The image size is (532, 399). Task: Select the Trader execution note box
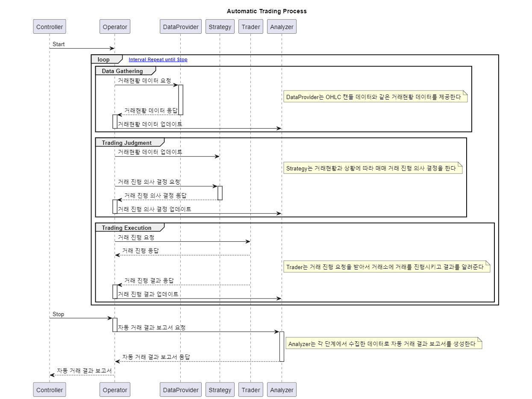click(386, 267)
